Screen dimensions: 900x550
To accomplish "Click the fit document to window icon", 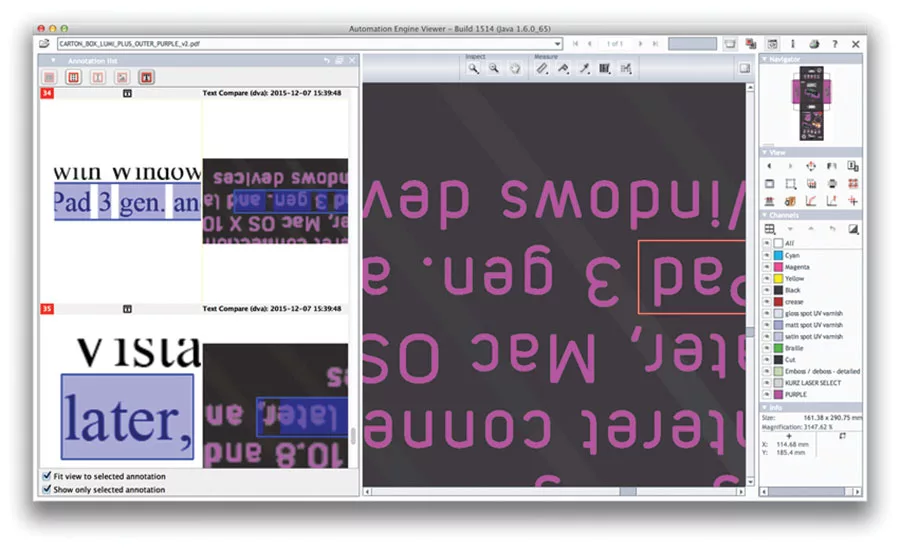I will tap(769, 184).
